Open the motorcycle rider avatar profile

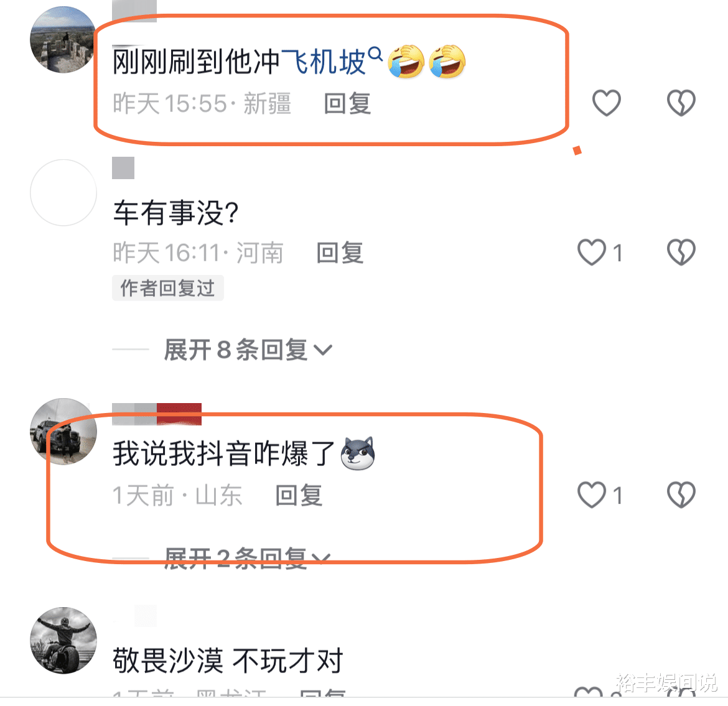click(63, 640)
